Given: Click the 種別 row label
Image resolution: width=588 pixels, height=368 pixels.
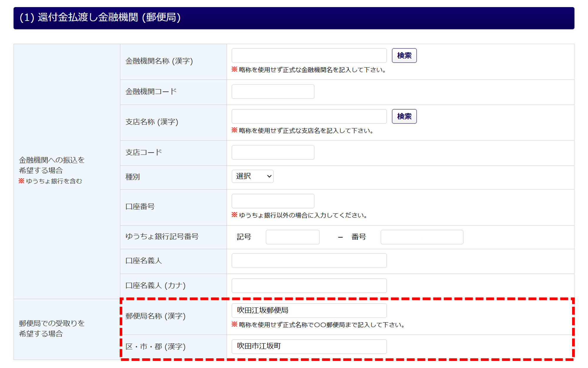Looking at the screenshot, I should click(x=133, y=177).
